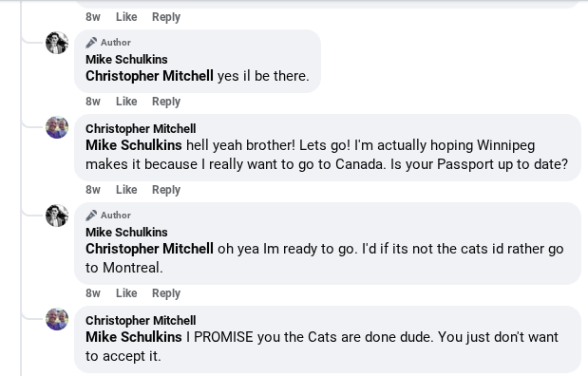
Task: Open Christopher Mitchell avatar on Winnipeg comment
Action: [57, 127]
